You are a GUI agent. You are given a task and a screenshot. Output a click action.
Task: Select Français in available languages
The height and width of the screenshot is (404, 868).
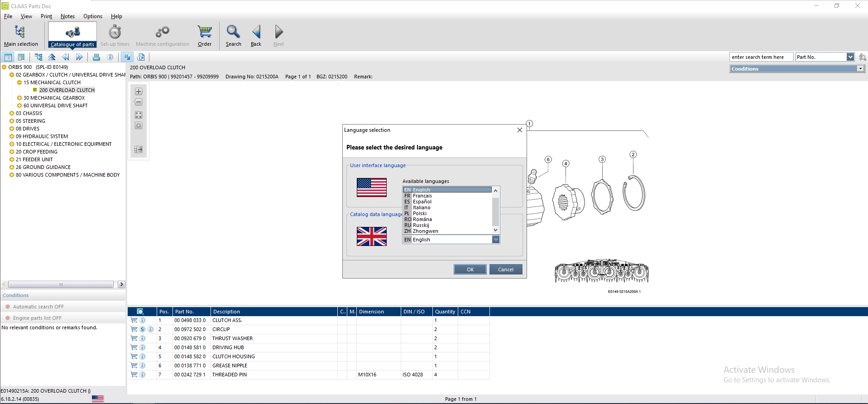(x=447, y=196)
